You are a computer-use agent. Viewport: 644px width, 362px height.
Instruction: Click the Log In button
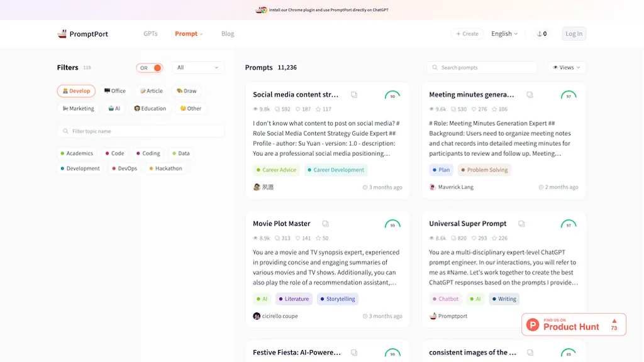click(x=574, y=34)
